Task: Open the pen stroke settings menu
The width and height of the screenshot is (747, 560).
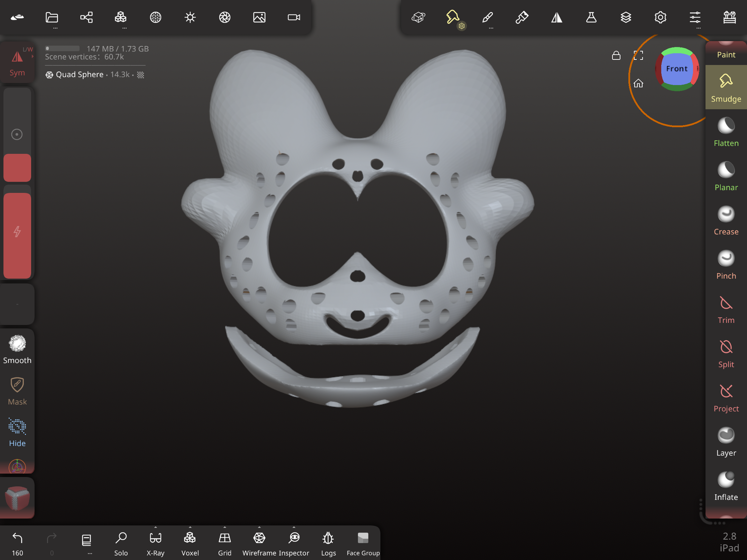Action: pos(522,17)
